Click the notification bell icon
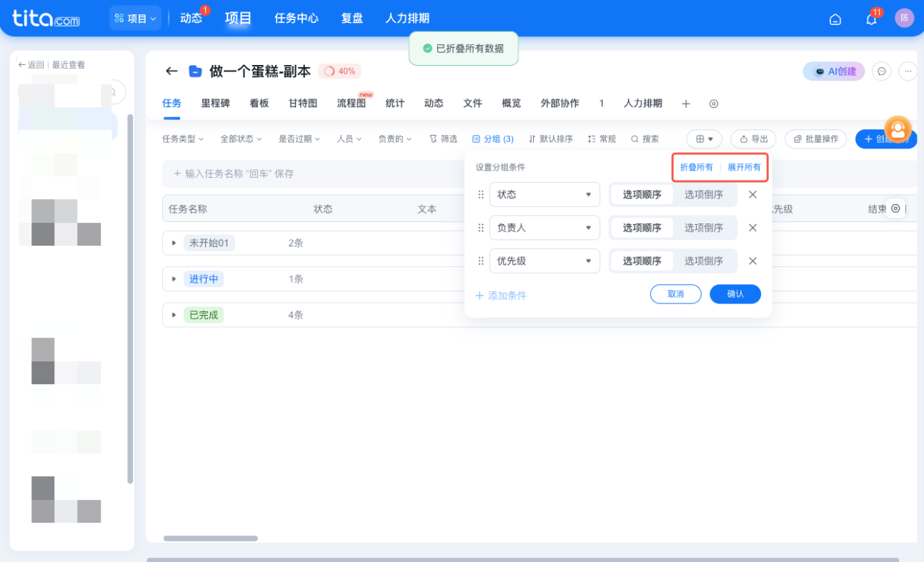924x562 pixels. coord(870,19)
